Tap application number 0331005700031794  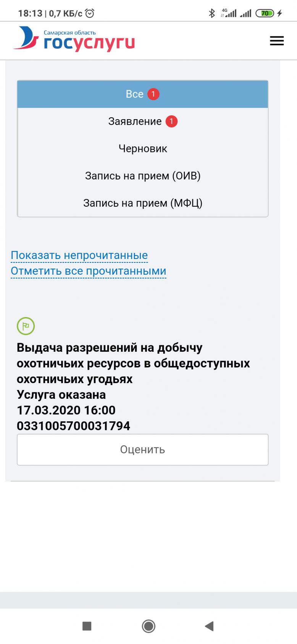(73, 426)
